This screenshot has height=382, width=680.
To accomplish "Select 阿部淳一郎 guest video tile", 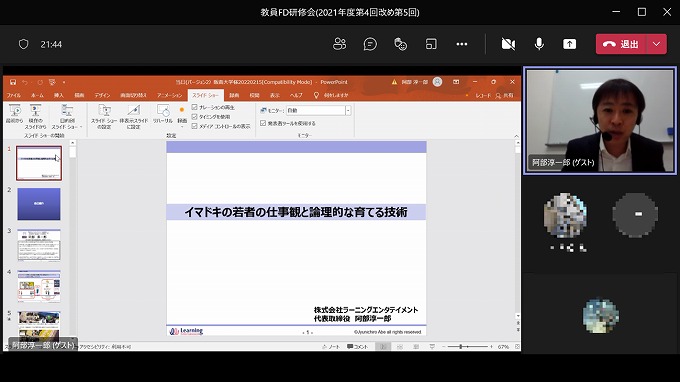I will 600,121.
